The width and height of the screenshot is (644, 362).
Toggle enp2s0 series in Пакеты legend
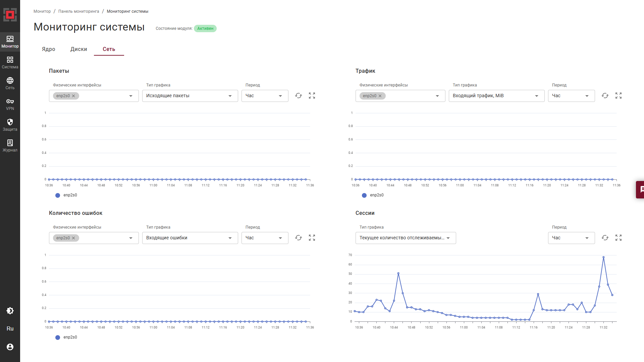coord(66,195)
